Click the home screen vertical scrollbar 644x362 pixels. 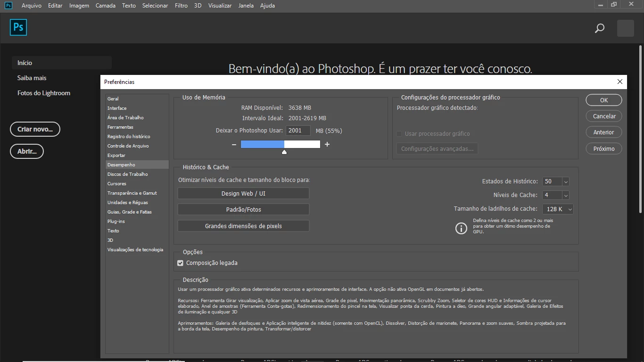click(x=640, y=129)
